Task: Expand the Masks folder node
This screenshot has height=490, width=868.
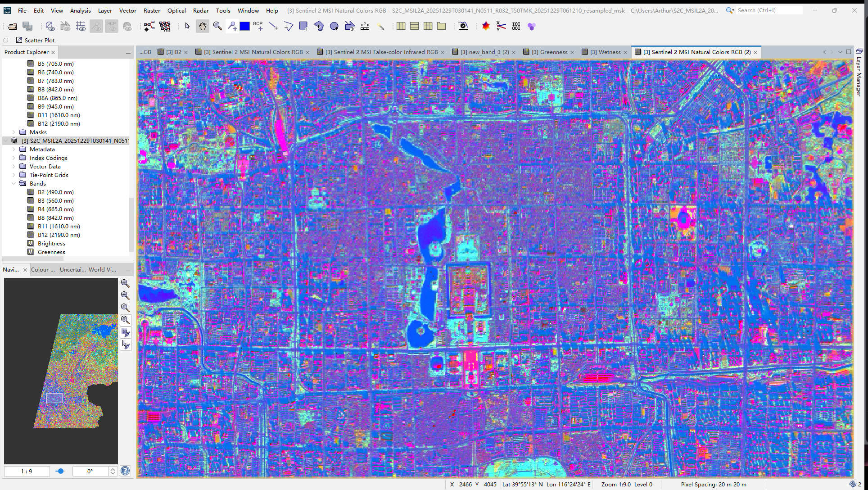Action: (14, 132)
